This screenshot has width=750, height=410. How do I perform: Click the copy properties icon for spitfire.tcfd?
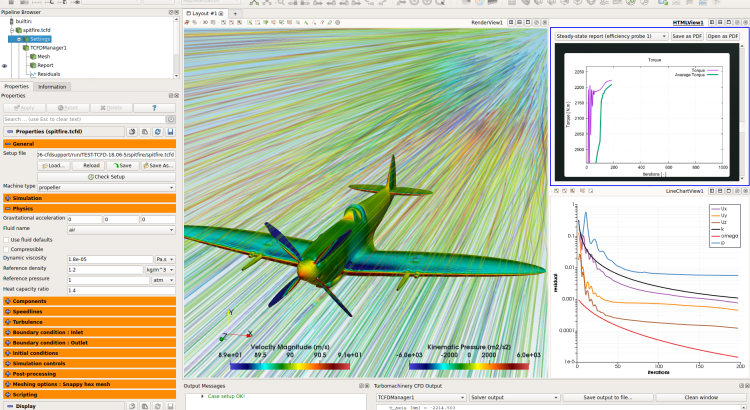132,132
